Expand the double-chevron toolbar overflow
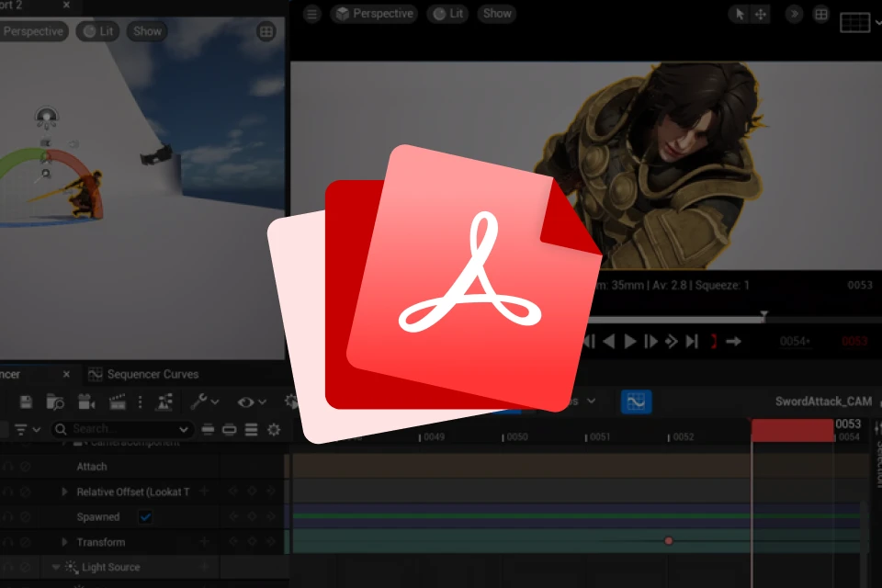 pos(794,14)
